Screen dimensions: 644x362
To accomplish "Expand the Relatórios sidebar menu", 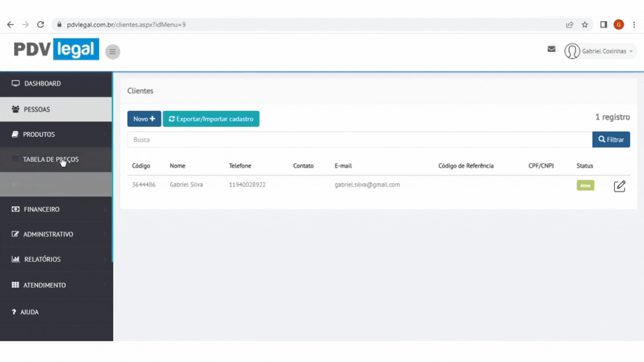I will tap(42, 259).
